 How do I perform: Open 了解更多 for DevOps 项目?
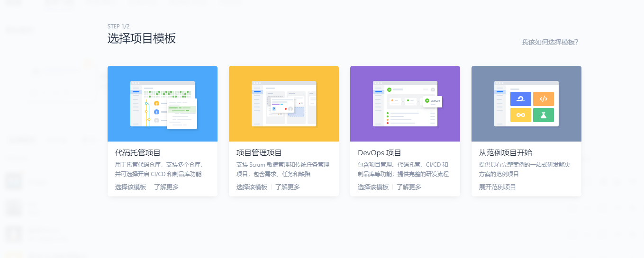point(409,187)
